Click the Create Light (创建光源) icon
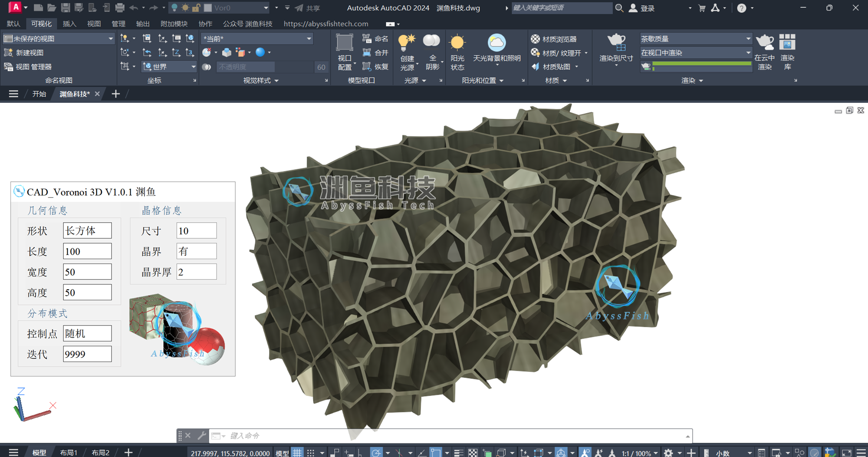Image resolution: width=868 pixels, height=457 pixels. tap(407, 42)
